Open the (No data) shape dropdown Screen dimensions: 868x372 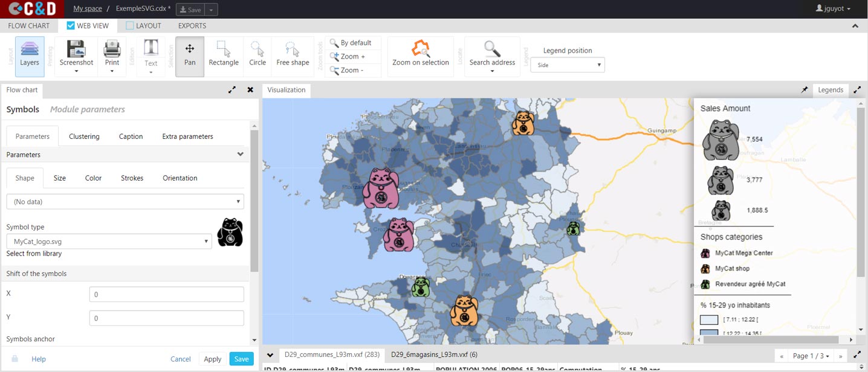coord(125,202)
